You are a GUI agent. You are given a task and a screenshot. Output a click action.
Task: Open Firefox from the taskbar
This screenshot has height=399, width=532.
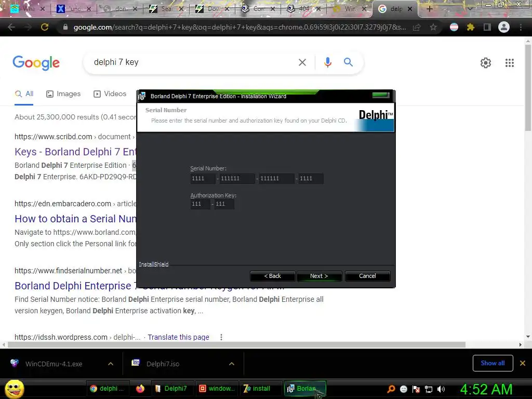click(140, 389)
